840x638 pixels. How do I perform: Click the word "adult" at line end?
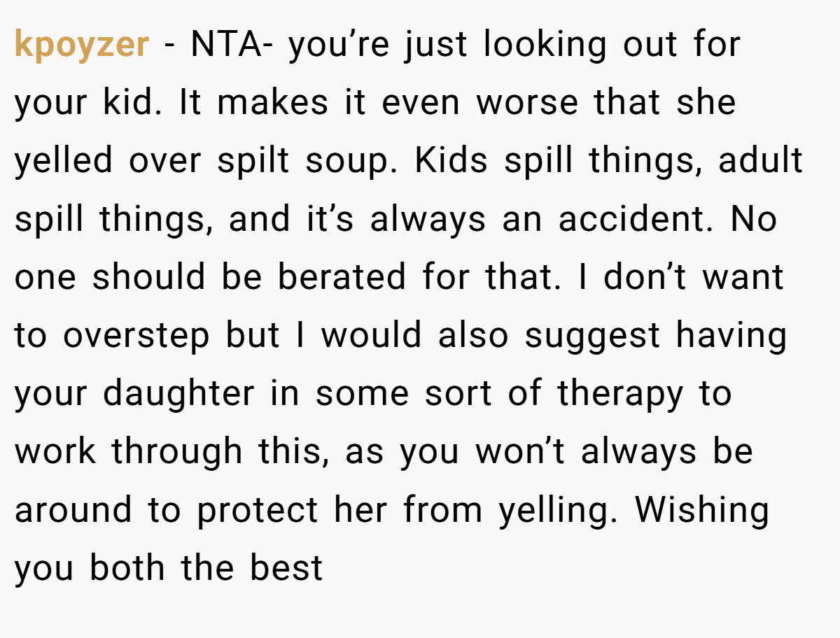(x=760, y=160)
